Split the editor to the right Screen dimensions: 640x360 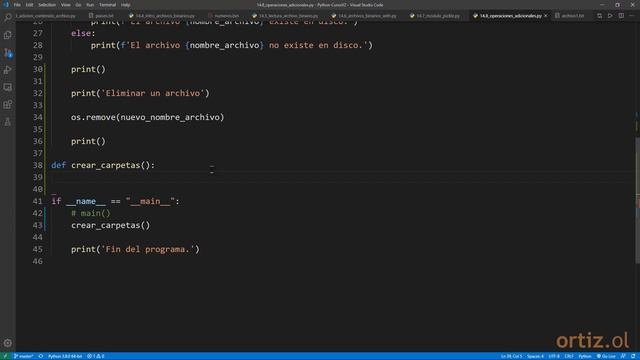point(621,16)
